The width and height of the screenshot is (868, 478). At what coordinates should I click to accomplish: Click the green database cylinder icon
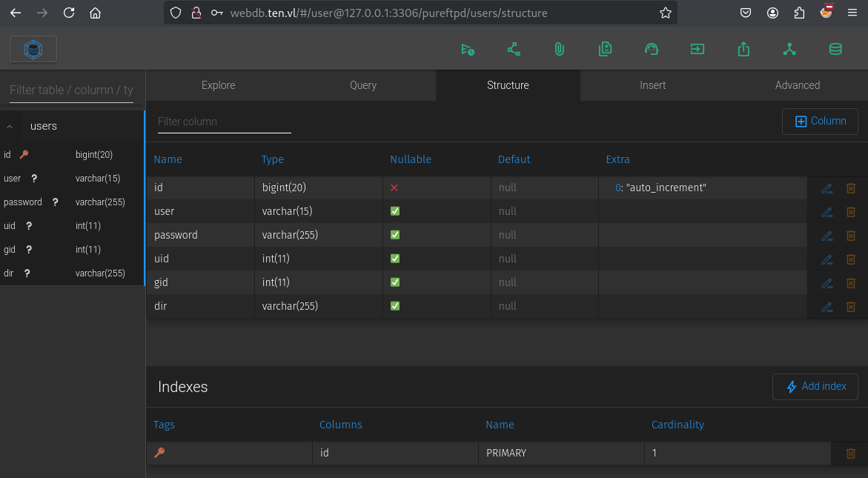(835, 50)
